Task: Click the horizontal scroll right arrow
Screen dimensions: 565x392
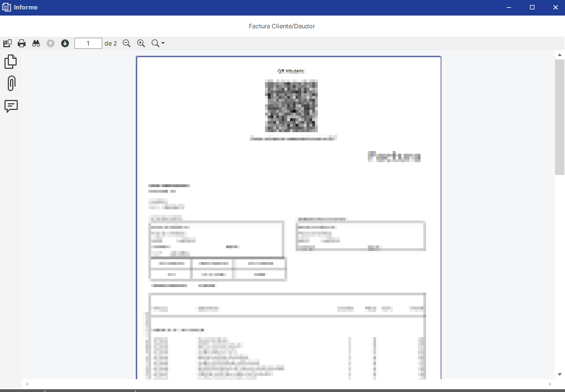Action: click(550, 384)
